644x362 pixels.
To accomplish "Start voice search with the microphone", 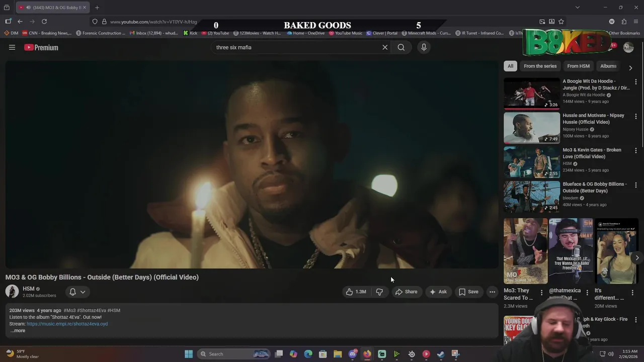I will click(424, 47).
